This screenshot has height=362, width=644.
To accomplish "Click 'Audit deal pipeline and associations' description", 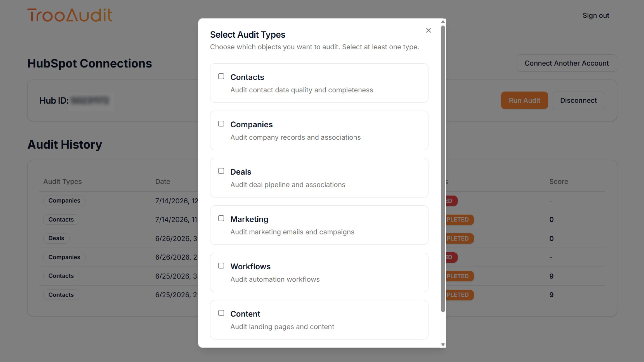I will coord(288,185).
